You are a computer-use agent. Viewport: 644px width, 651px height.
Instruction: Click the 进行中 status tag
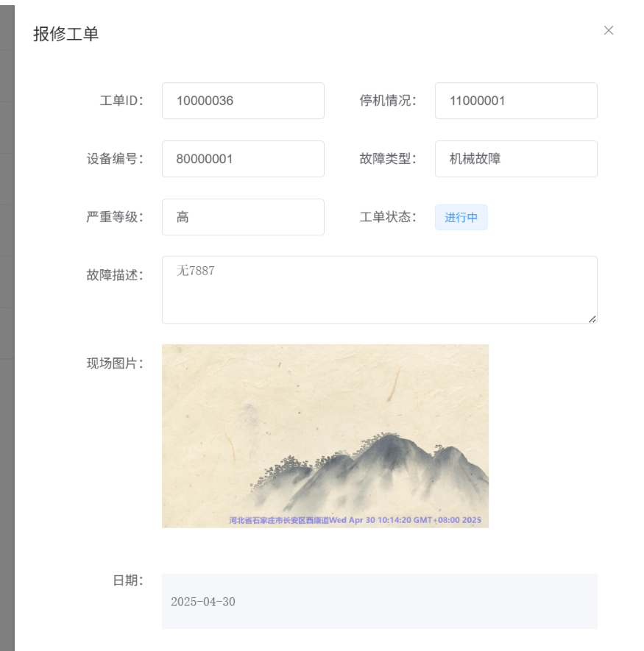(461, 217)
